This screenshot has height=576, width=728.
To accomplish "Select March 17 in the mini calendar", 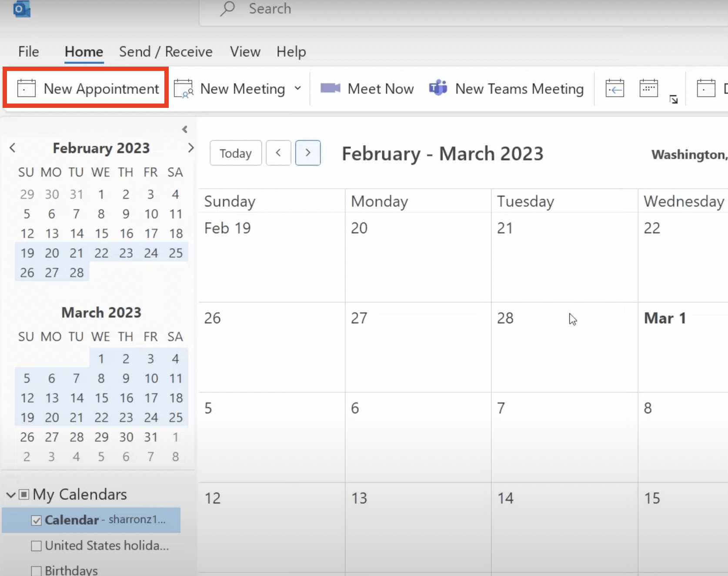I will tap(151, 398).
